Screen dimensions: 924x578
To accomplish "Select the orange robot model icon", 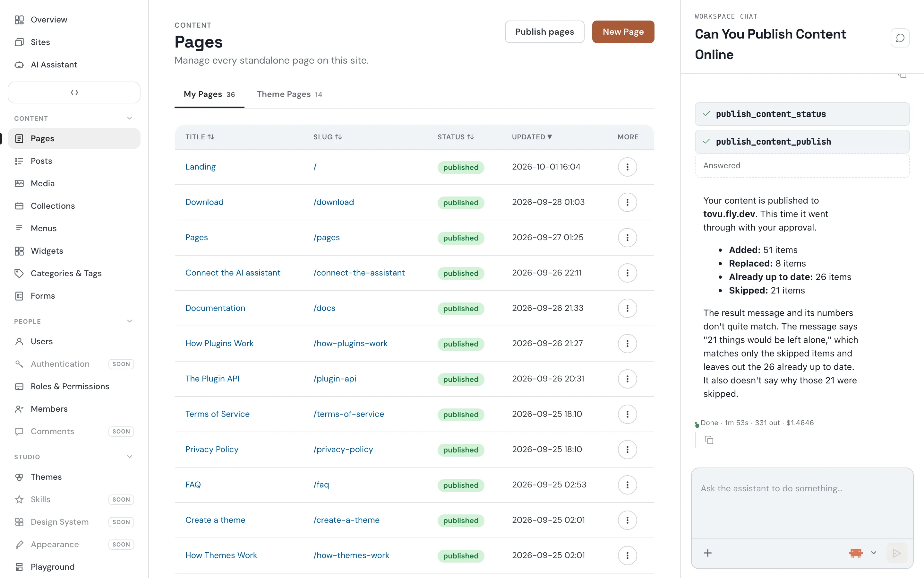I will (x=856, y=553).
